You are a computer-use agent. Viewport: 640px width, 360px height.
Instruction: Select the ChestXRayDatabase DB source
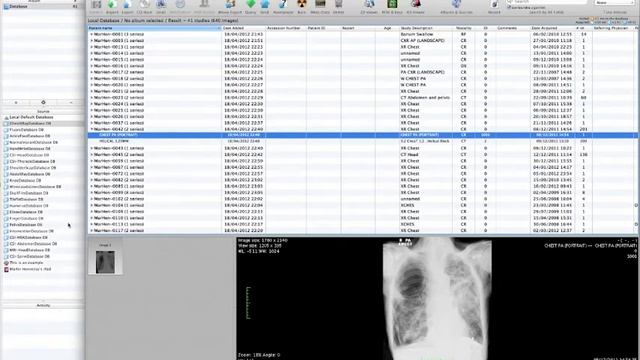31,124
